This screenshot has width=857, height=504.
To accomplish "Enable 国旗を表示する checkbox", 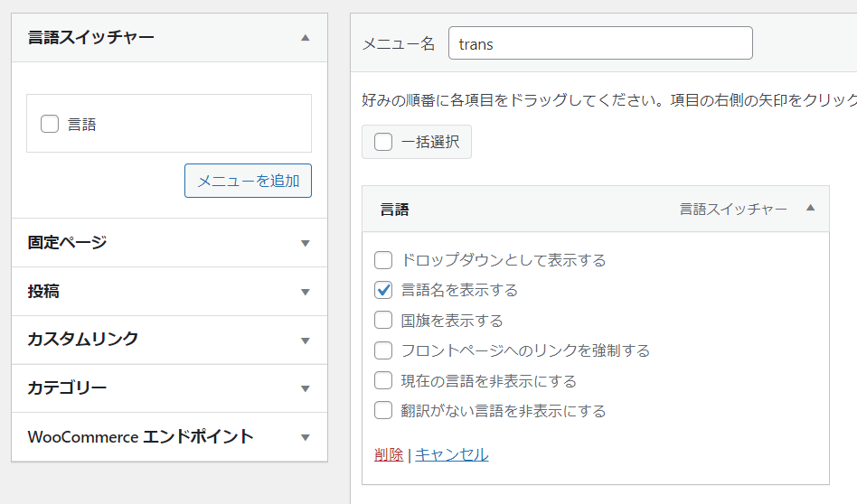I will (383, 320).
